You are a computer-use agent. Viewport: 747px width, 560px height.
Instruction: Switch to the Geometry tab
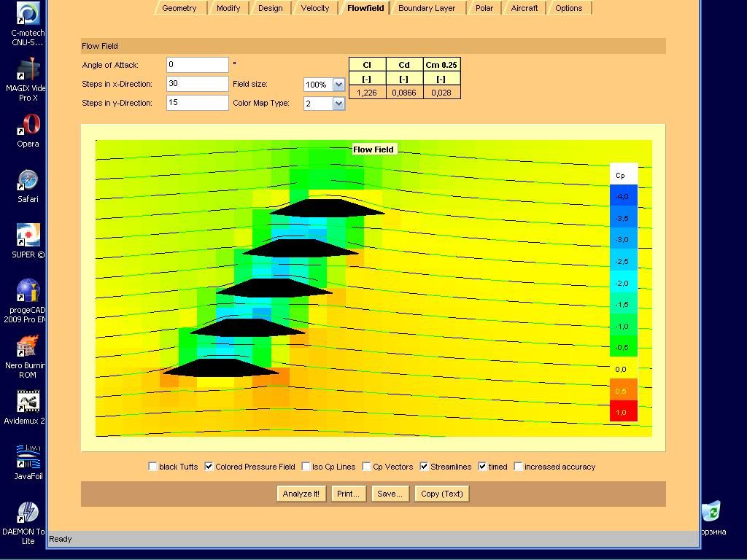(179, 8)
